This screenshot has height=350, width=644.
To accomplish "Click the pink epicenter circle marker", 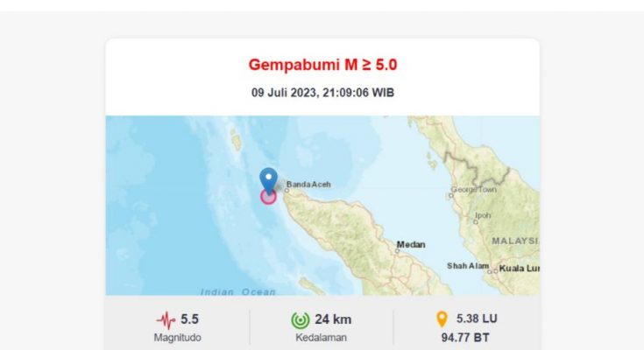I will (268, 197).
